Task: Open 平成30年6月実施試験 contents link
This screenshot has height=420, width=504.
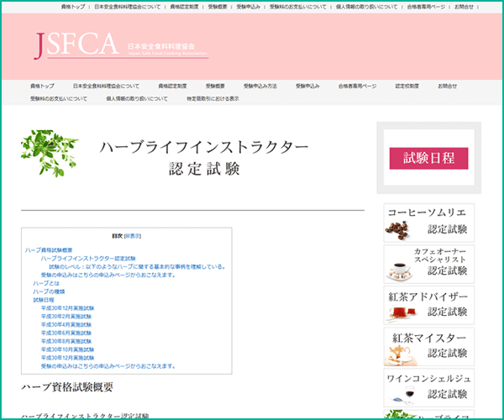Action: [66, 333]
